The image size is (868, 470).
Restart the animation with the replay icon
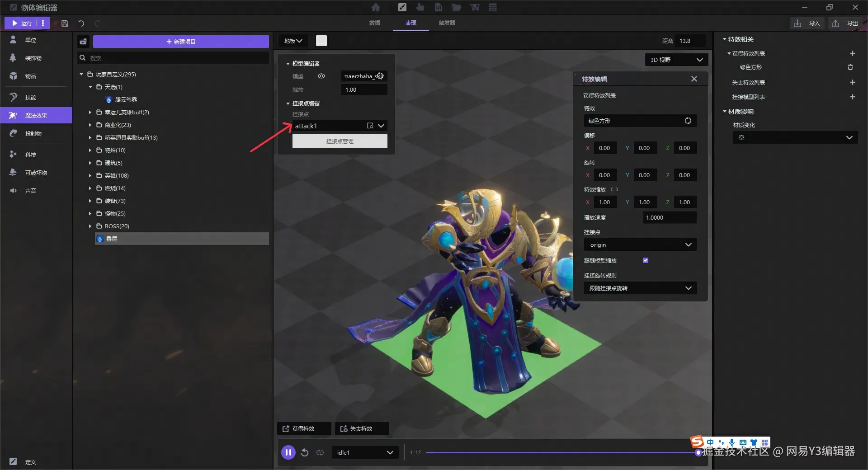305,452
